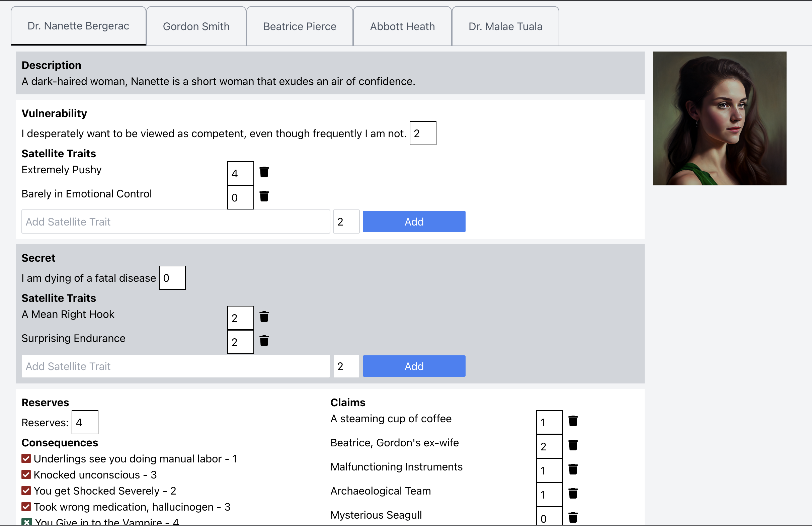The height and width of the screenshot is (526, 812).
Task: Toggle You get Shocked Severely checkbox
Action: [26, 491]
